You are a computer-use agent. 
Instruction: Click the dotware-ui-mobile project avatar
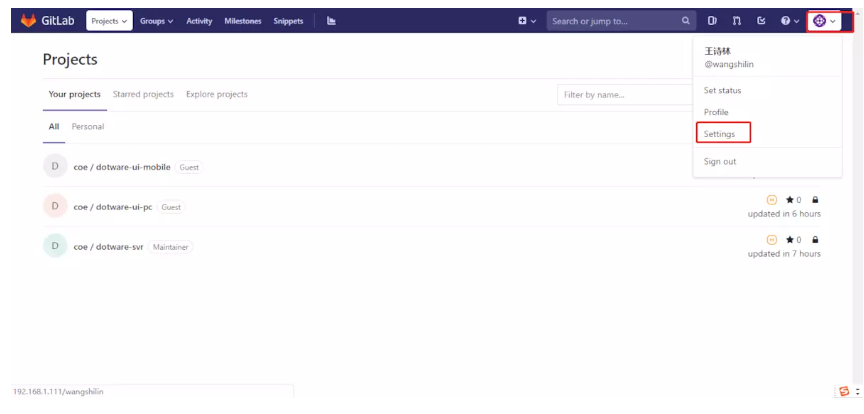pos(55,166)
